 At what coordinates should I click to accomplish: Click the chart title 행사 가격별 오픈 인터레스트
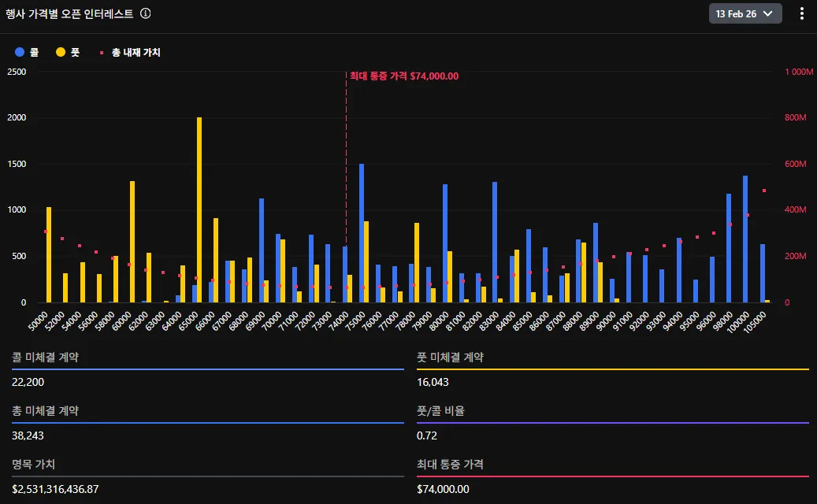(x=69, y=13)
